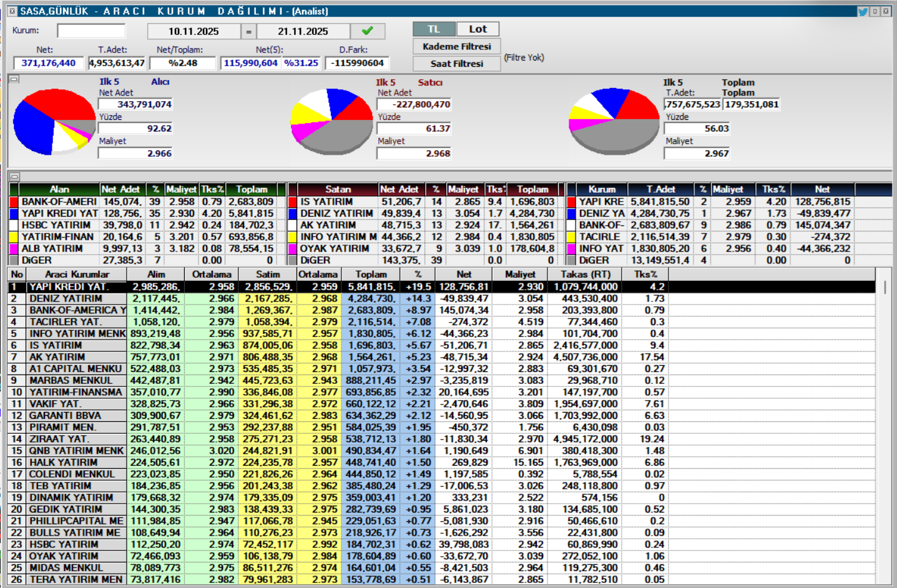Sort by the Takas (RT) column header

click(x=585, y=274)
